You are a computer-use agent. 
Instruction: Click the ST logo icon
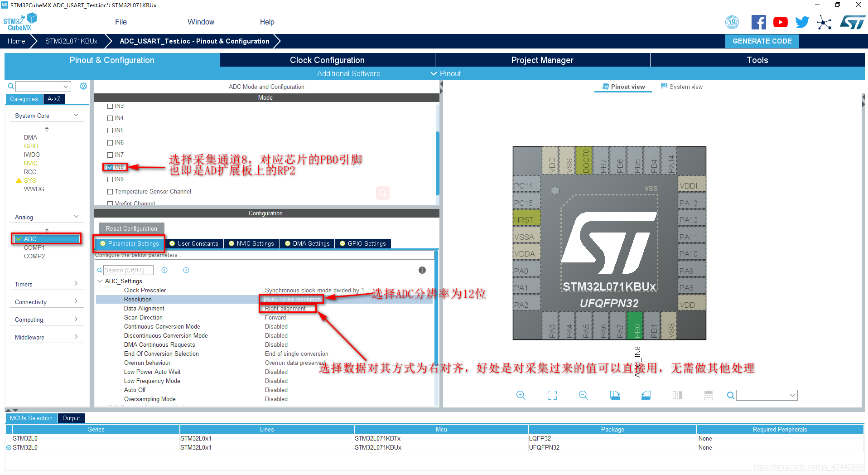coord(852,22)
